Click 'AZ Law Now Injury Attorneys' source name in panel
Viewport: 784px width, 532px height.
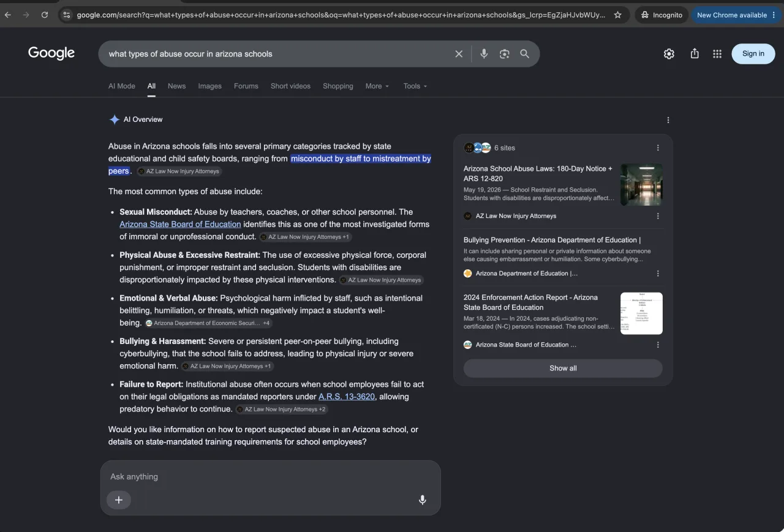pyautogui.click(x=516, y=216)
